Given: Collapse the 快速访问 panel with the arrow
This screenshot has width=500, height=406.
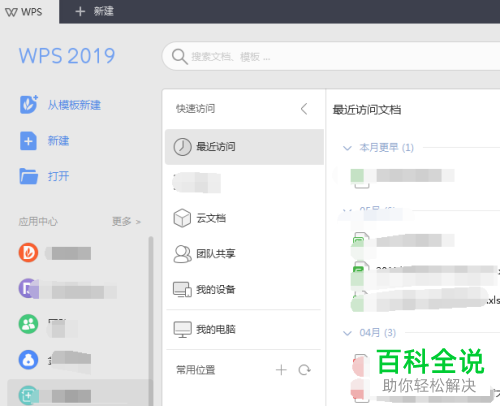Looking at the screenshot, I should click(304, 109).
